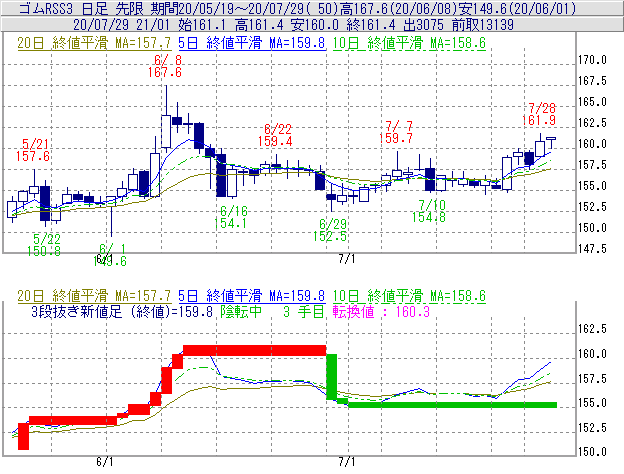The height and width of the screenshot is (474, 624).
Task: Click the lower chart 7/1 date label
Action: 347,462
